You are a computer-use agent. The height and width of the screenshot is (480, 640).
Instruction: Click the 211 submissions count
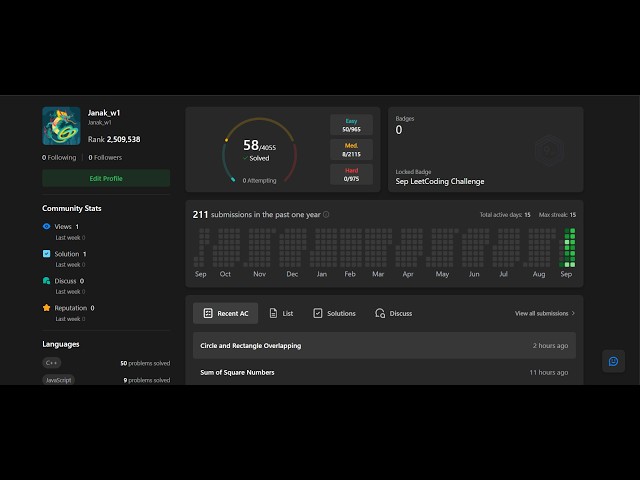coord(200,214)
